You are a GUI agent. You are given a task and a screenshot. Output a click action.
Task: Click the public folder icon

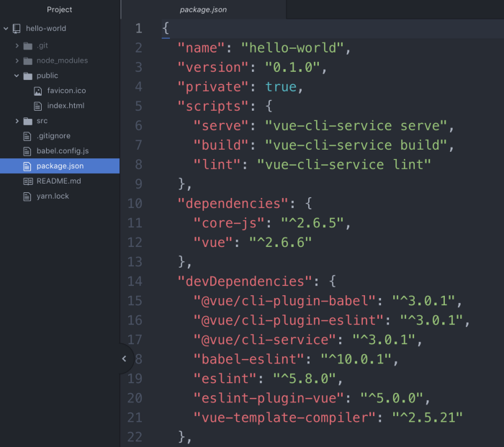click(x=27, y=76)
